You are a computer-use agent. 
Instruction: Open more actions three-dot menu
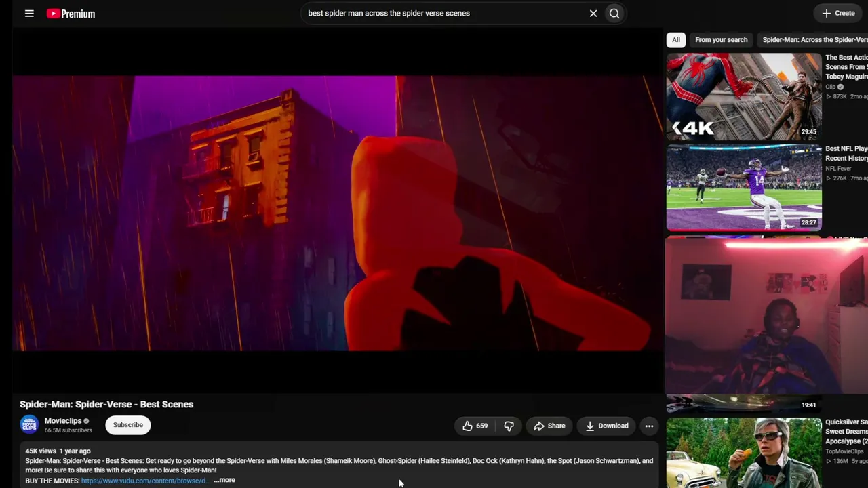(649, 426)
